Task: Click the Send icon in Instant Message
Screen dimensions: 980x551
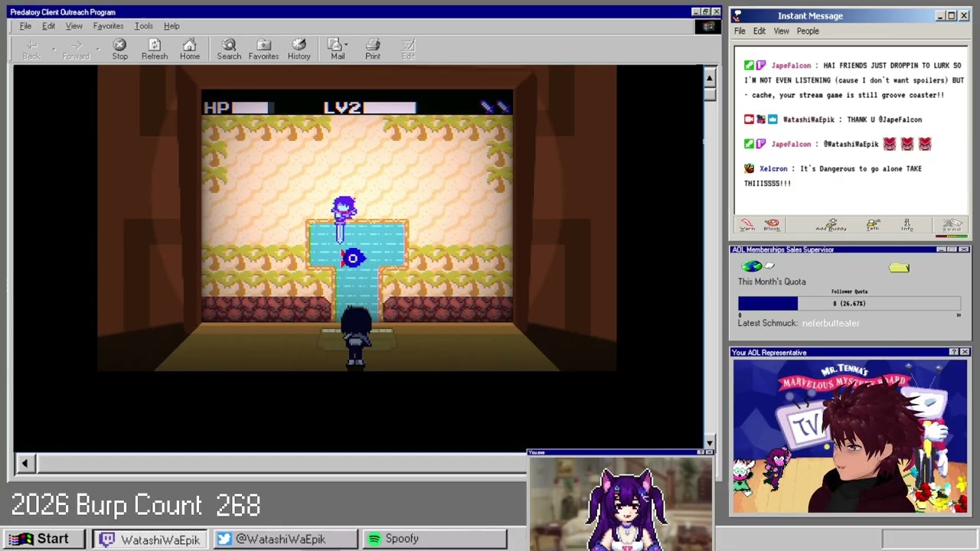Action: point(952,224)
